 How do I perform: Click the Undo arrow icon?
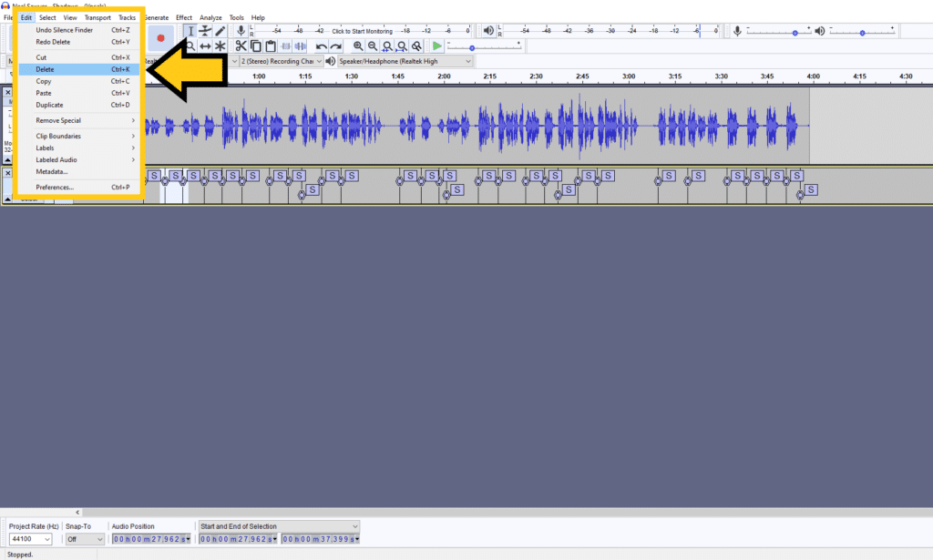point(320,46)
